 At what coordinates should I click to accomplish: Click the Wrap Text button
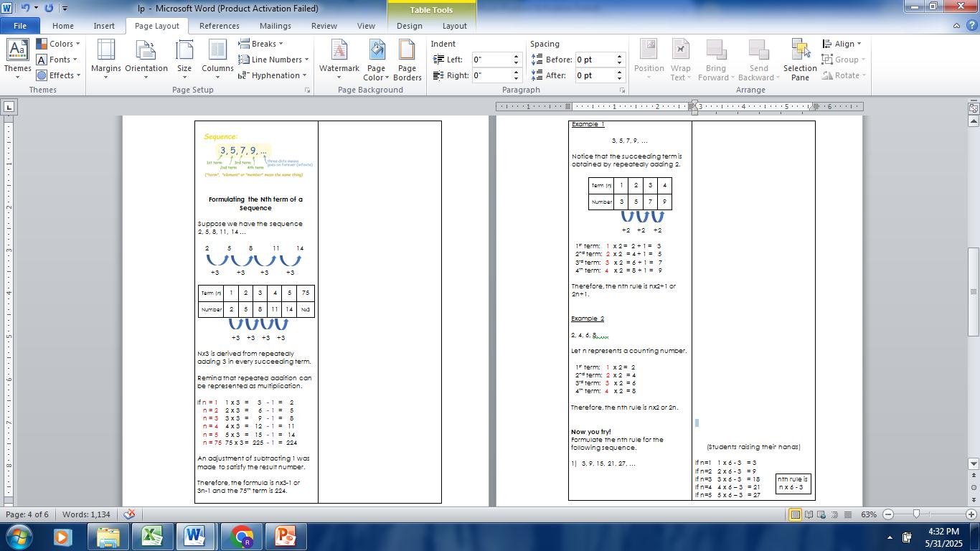tap(681, 60)
